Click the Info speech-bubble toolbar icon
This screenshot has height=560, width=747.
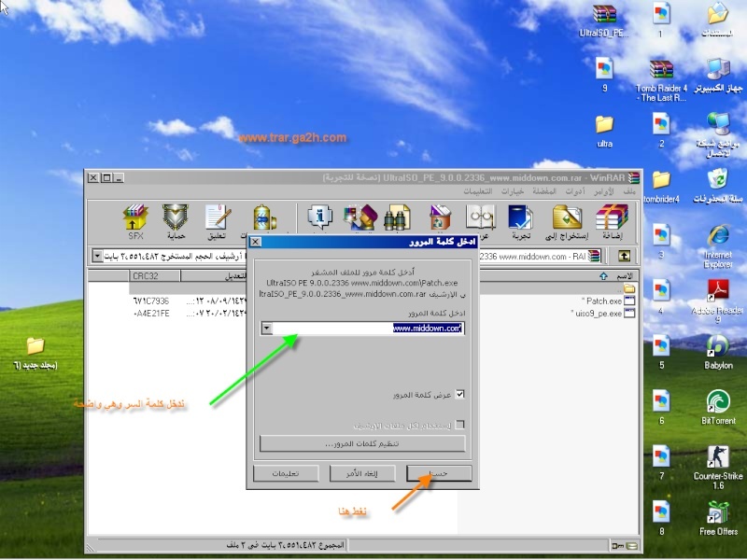tap(319, 218)
